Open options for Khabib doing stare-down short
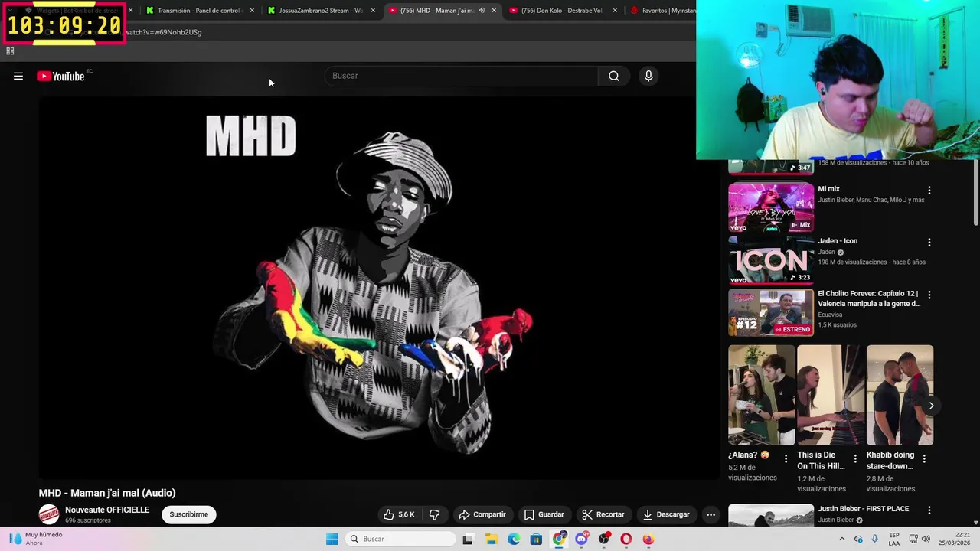This screenshot has height=551, width=980. (x=924, y=459)
